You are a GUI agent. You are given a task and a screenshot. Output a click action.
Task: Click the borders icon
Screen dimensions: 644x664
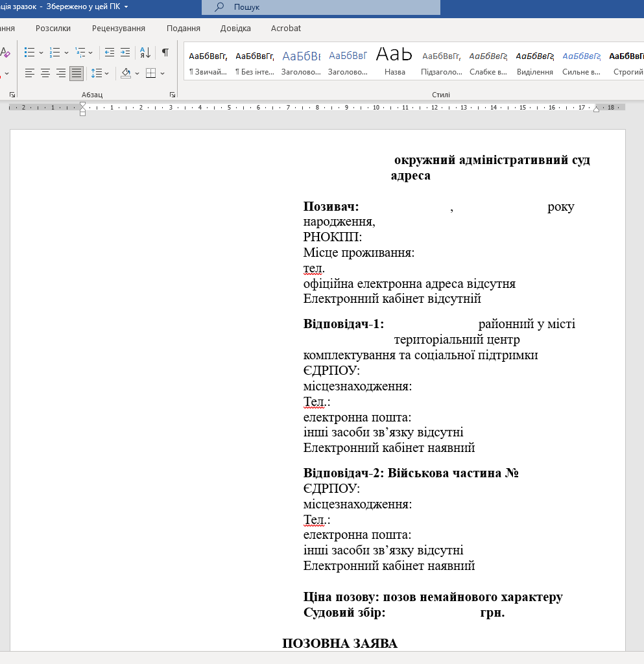point(150,73)
